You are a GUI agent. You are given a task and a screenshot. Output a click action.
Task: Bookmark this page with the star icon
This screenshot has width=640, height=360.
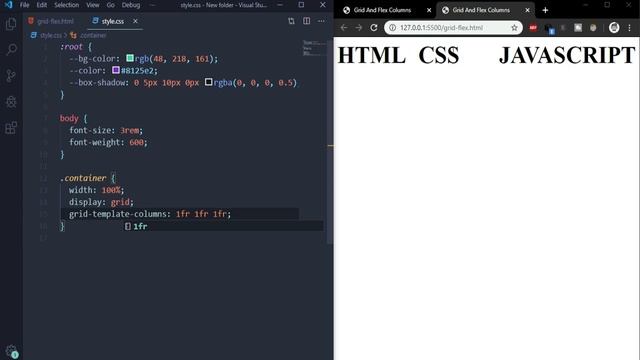tap(514, 27)
